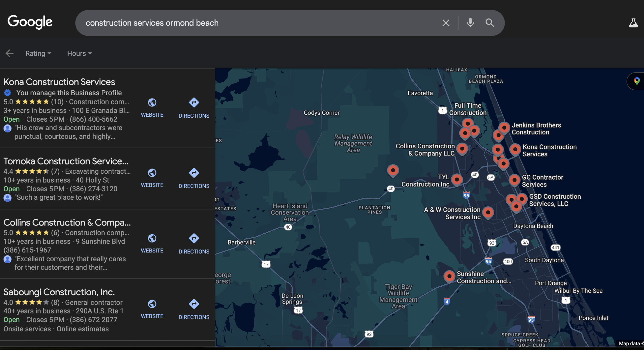Select the Collins Construction & Company LLC pin

(x=462, y=149)
